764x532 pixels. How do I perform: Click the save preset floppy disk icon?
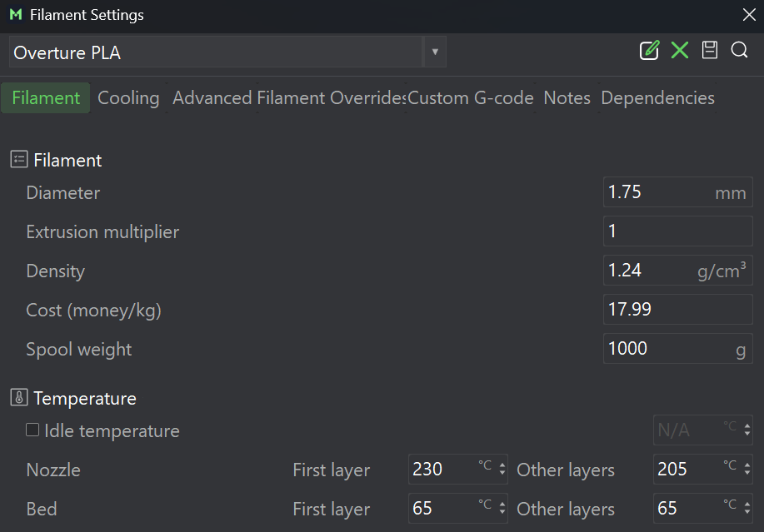point(710,50)
